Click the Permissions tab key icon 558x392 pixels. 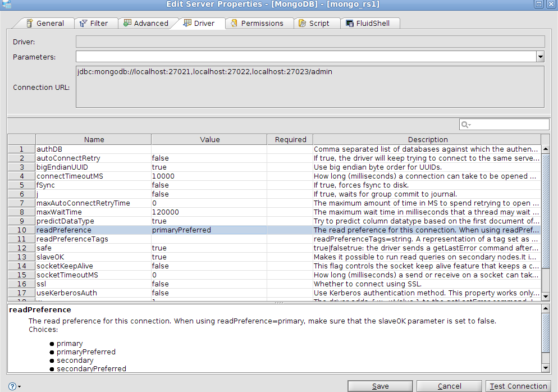(234, 23)
